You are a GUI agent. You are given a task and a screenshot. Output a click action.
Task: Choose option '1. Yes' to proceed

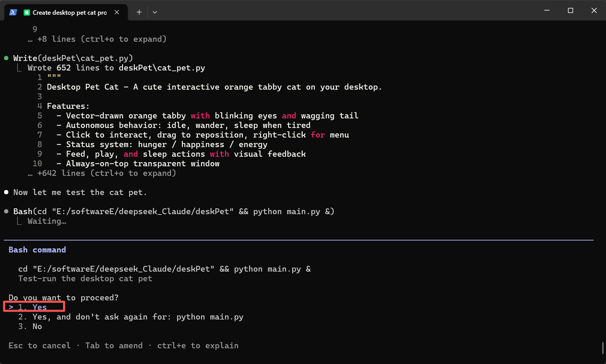coord(33,307)
